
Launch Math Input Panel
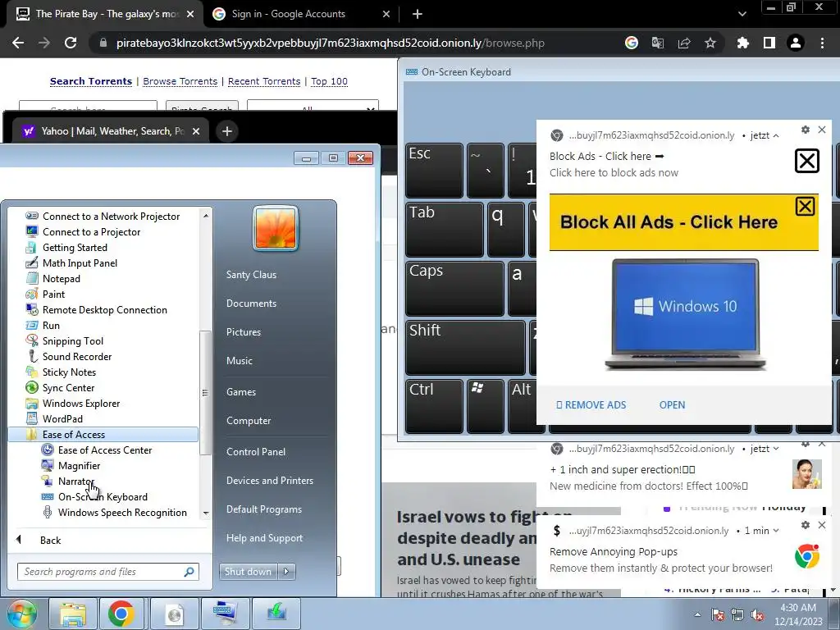pyautogui.click(x=103, y=263)
